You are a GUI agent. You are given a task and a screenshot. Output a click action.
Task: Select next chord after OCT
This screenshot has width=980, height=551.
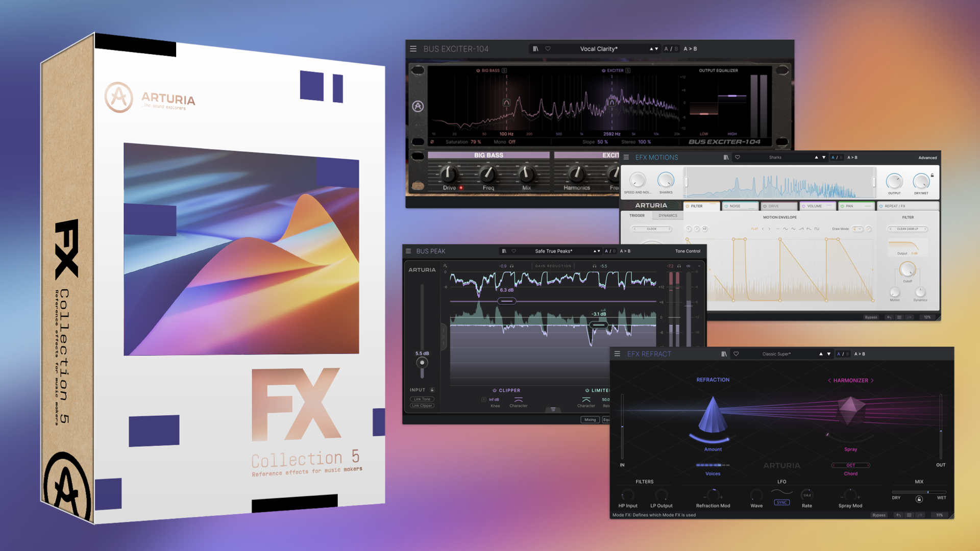click(867, 465)
